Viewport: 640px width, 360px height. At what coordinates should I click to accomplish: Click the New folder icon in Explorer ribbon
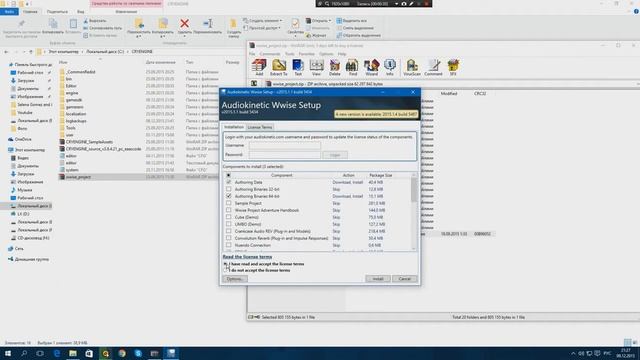(233, 24)
